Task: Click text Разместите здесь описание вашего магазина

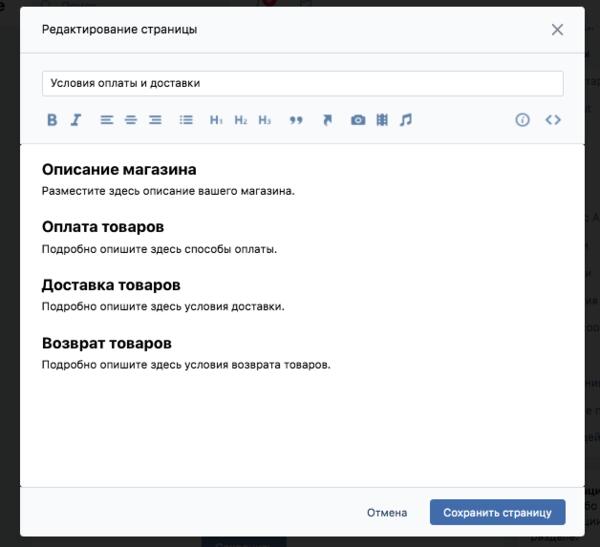Action: click(x=168, y=191)
